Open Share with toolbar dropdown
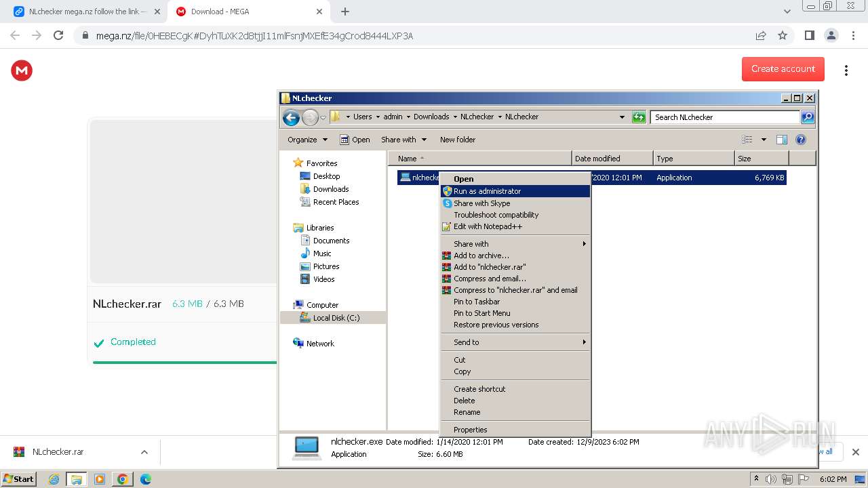The image size is (868, 488). tap(404, 140)
